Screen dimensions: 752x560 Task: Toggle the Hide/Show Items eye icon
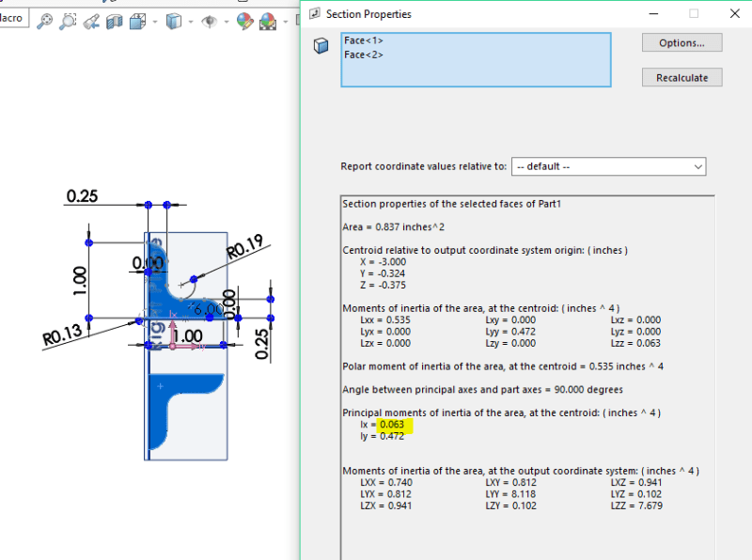209,22
